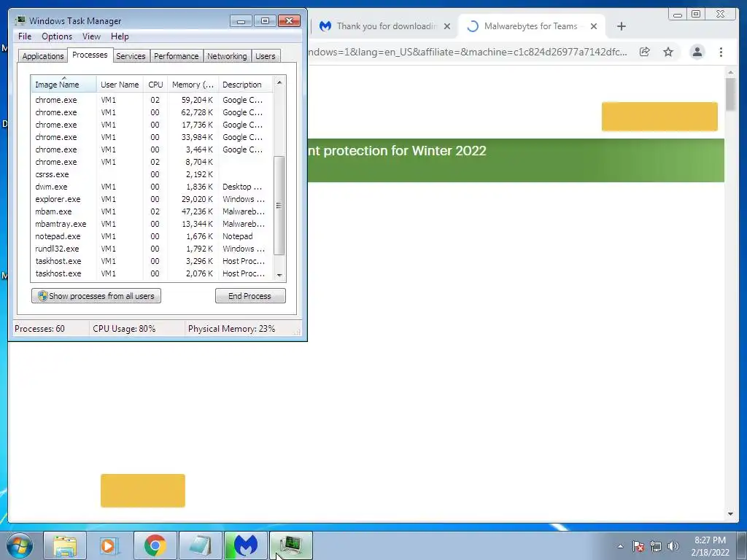Click the process list scrollbar thumb
Screen dimensions: 747x560
(279, 206)
